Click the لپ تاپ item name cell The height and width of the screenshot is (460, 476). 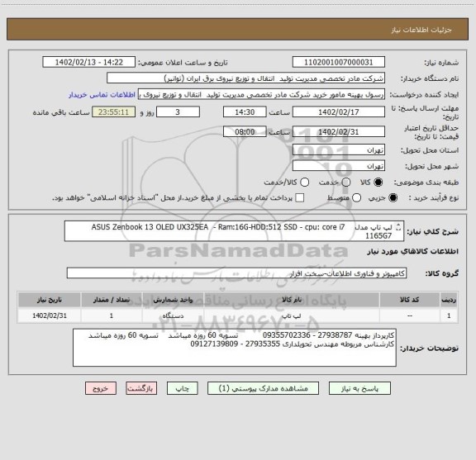click(292, 315)
